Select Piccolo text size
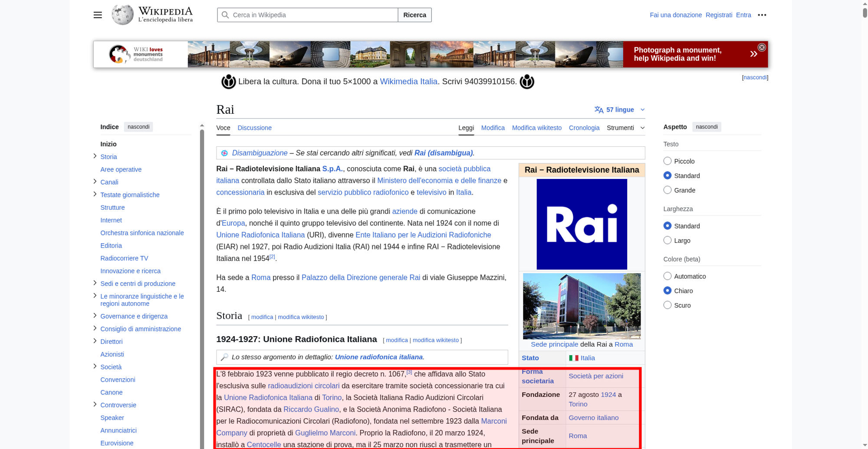The height and width of the screenshot is (449, 868). (667, 161)
